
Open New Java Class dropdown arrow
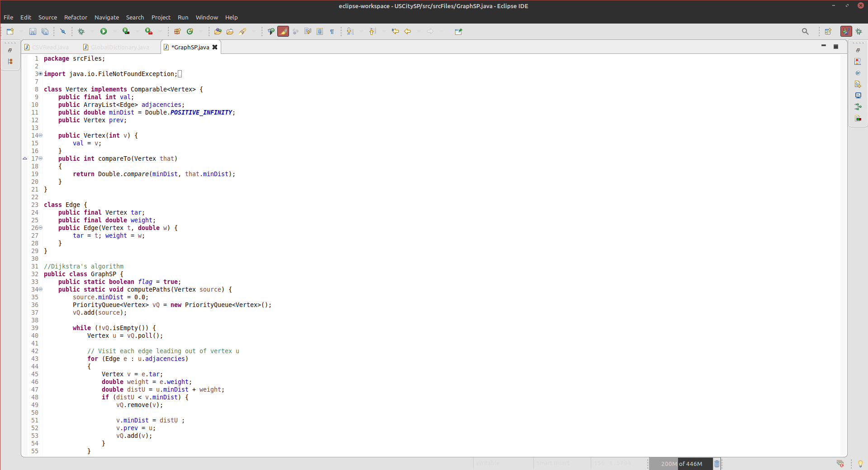coord(201,31)
